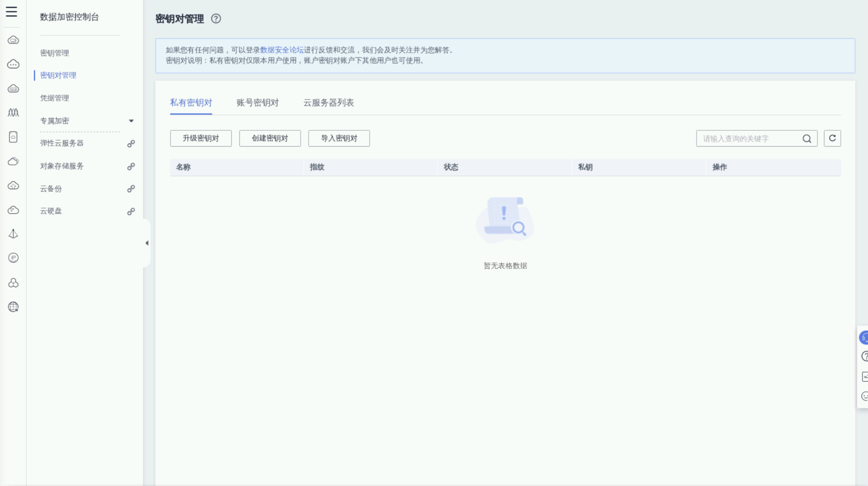The height and width of the screenshot is (486, 868).
Task: Switch to the 账号密钥对 tab
Action: click(258, 103)
